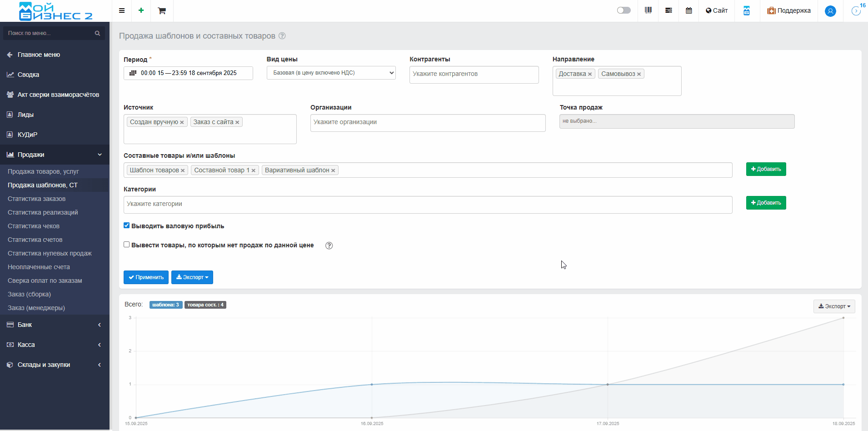Viewport: 868px width, 431px height.
Task: Open Статистика заказов menu item
Action: [x=36, y=199]
